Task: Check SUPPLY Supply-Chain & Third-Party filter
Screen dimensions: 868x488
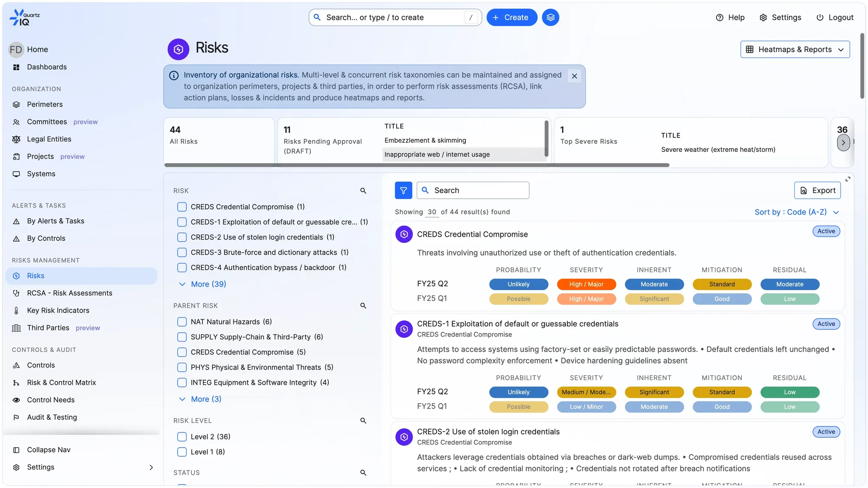Action: coord(182,337)
